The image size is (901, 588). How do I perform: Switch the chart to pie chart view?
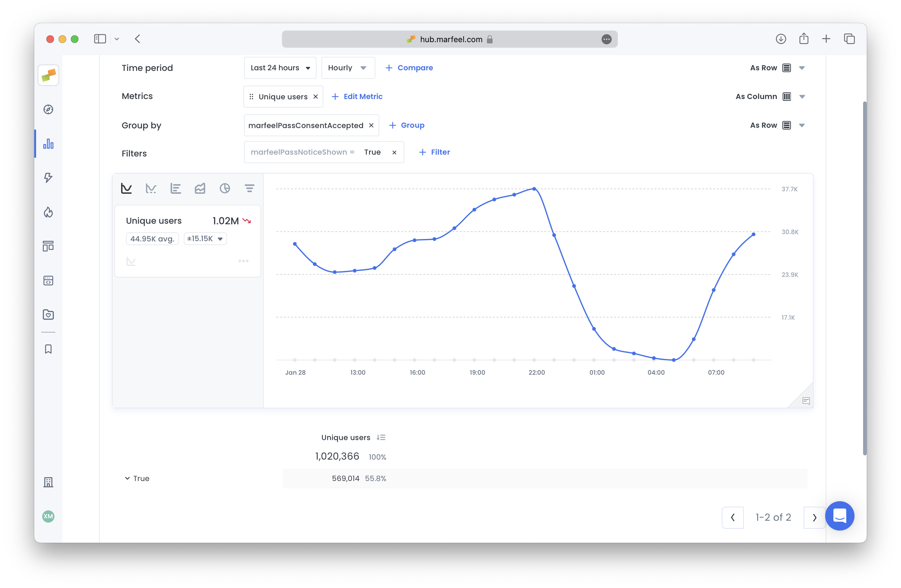[225, 188]
